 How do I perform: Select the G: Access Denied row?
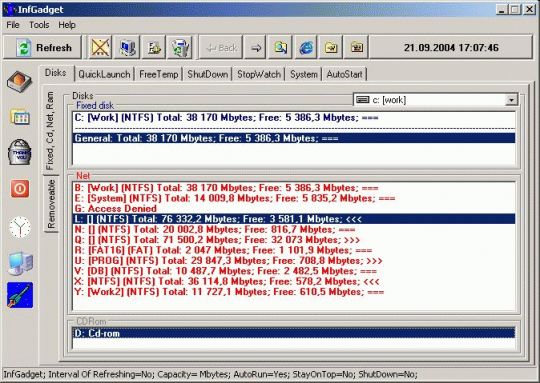294,209
